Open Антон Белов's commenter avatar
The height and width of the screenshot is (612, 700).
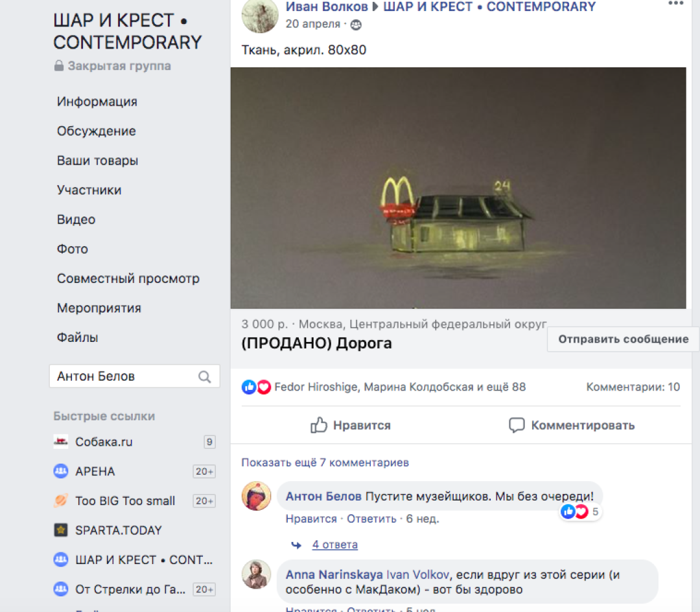[256, 496]
